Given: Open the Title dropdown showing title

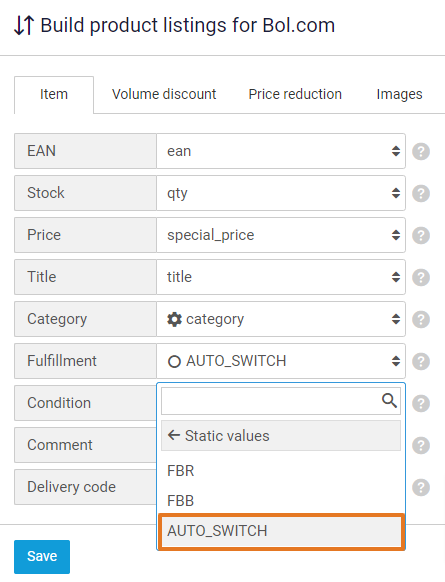Looking at the screenshot, I should pos(281,277).
